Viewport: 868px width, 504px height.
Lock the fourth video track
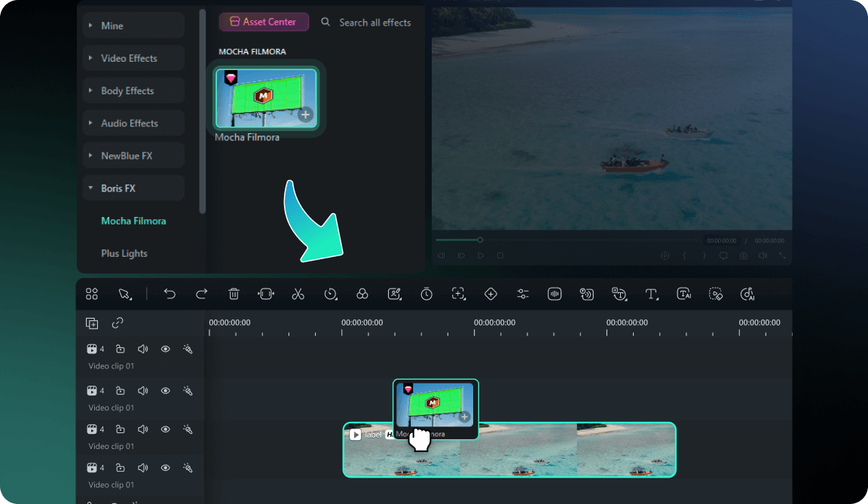tap(120, 468)
